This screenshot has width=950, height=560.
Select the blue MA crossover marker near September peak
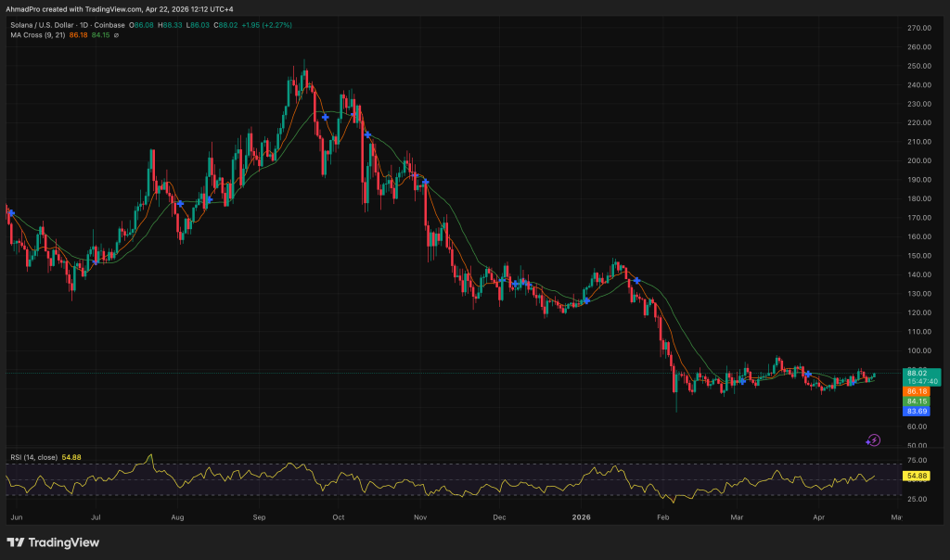[324, 116]
